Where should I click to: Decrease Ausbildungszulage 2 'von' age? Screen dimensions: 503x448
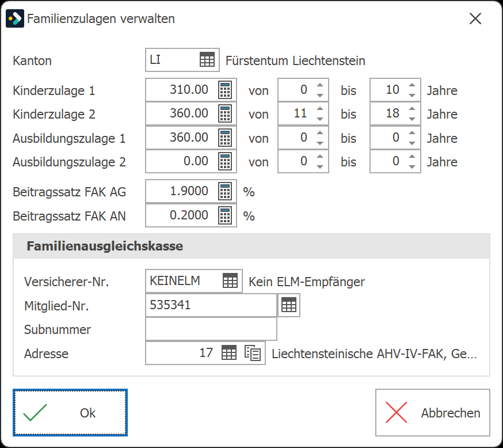[320, 167]
